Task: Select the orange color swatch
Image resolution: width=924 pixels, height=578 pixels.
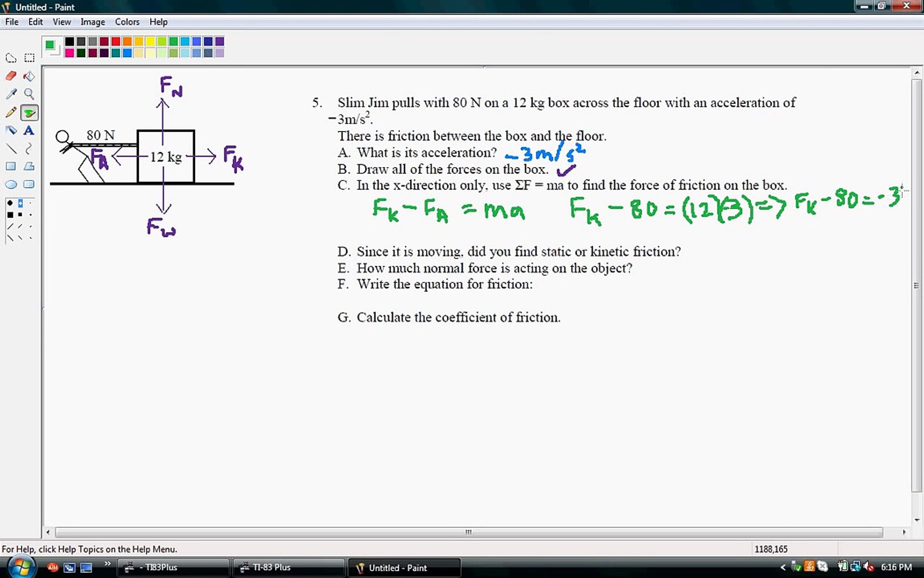Action: click(x=127, y=42)
